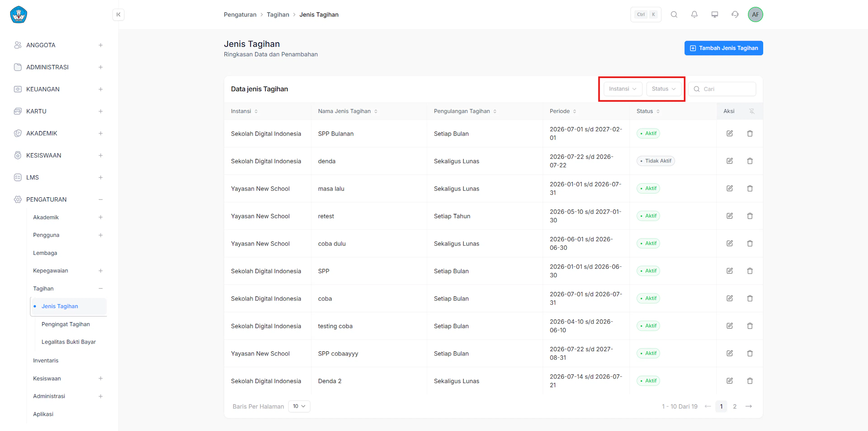Open the Status filter dropdown
Image resolution: width=868 pixels, height=431 pixels.
[663, 89]
